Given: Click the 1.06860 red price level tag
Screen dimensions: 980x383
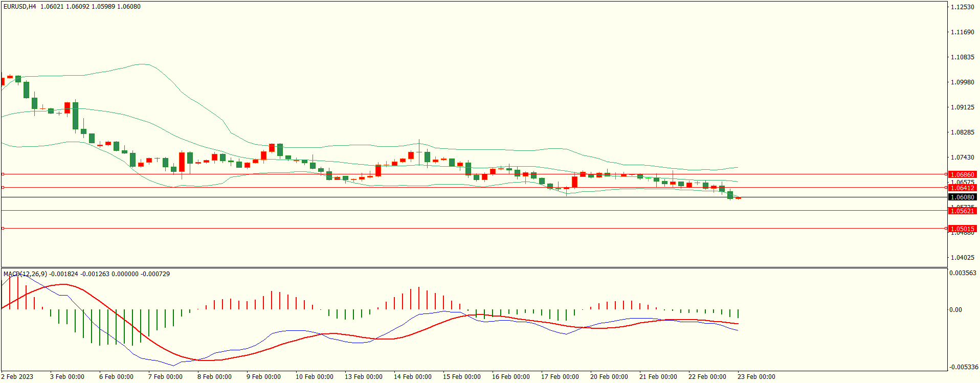Looking at the screenshot, I should [962, 174].
